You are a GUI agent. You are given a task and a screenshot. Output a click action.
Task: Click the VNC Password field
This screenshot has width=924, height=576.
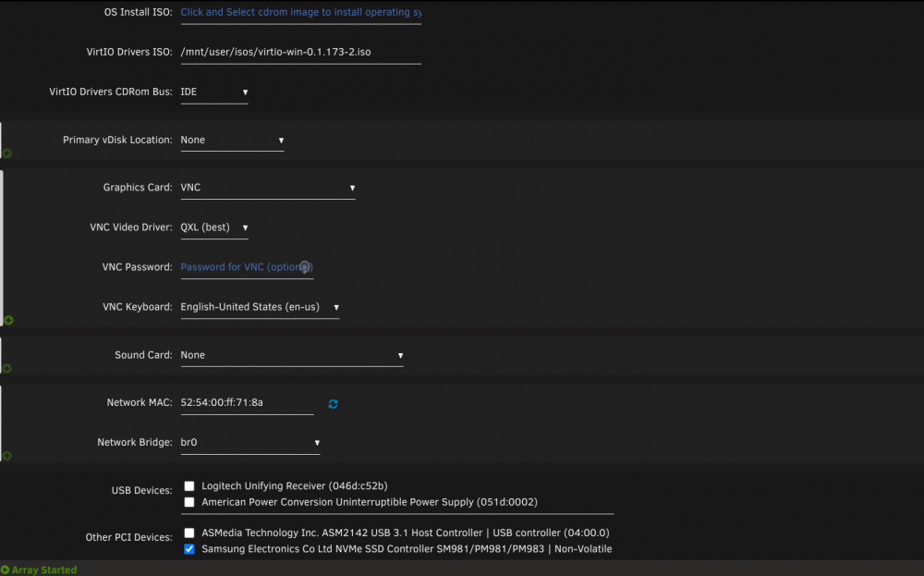point(247,268)
